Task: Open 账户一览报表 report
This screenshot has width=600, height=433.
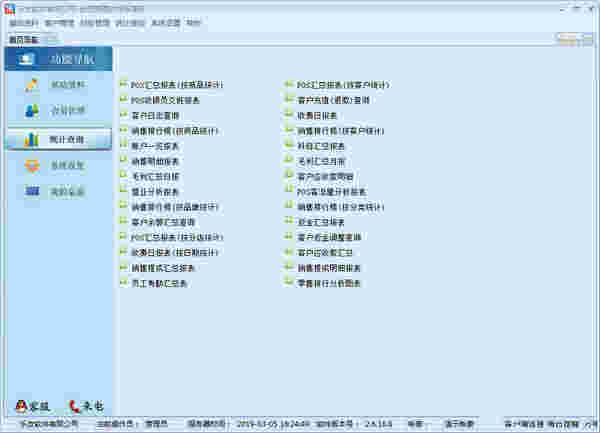Action: tap(155, 146)
